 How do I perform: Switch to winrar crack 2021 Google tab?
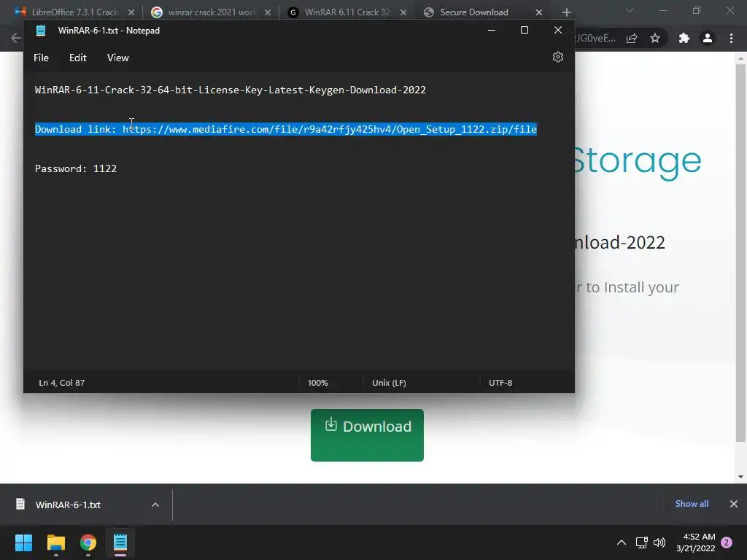(212, 12)
